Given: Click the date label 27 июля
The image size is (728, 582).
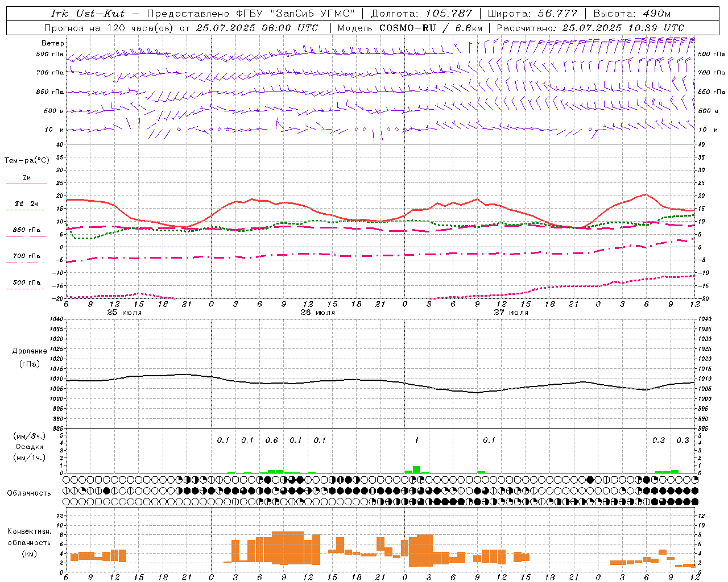Looking at the screenshot, I should pyautogui.click(x=511, y=313).
